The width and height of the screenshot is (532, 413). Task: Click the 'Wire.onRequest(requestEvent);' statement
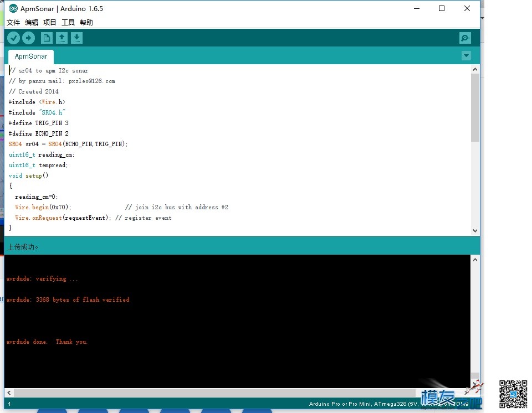[x=63, y=218]
